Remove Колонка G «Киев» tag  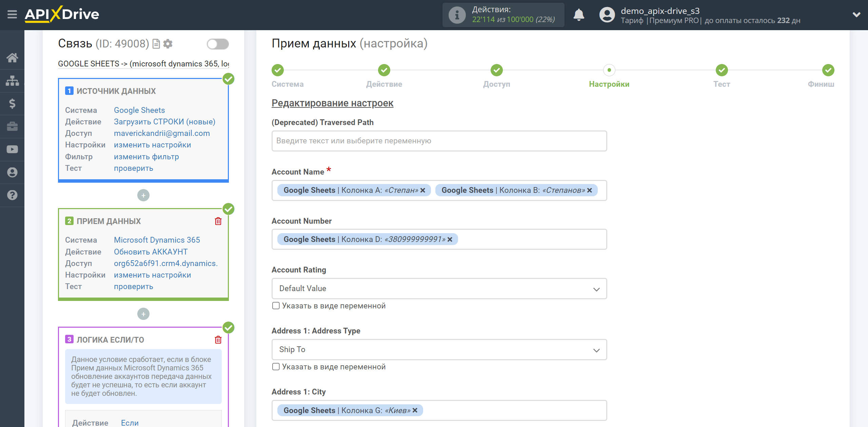tap(415, 410)
